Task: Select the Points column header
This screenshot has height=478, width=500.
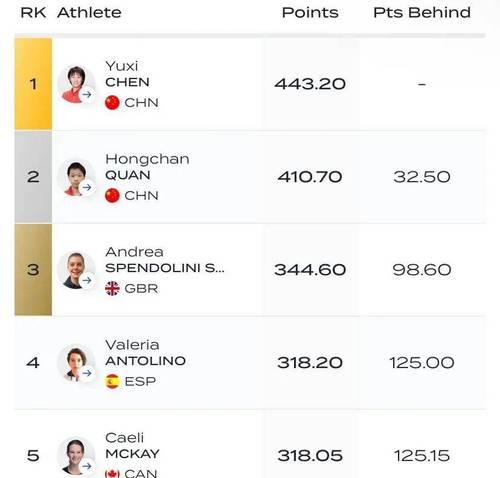Action: [x=310, y=13]
